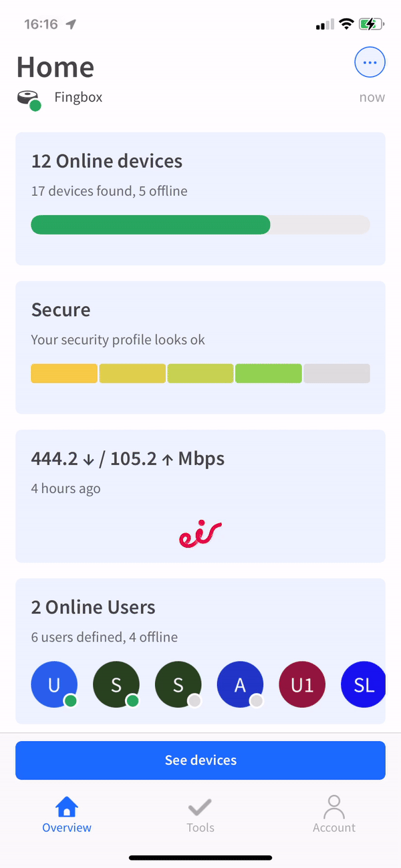Expand the 12 Online devices card
The height and width of the screenshot is (868, 401).
(x=200, y=198)
